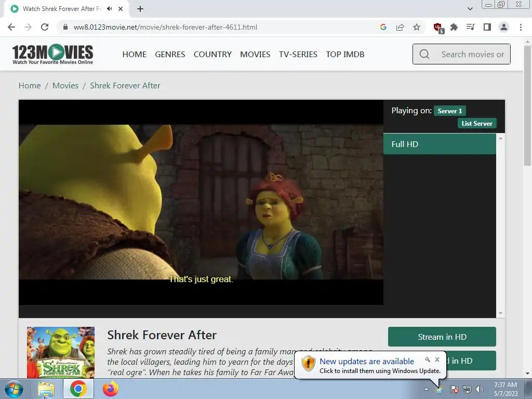
Task: Bookmark this page with the star icon
Action: (x=417, y=27)
